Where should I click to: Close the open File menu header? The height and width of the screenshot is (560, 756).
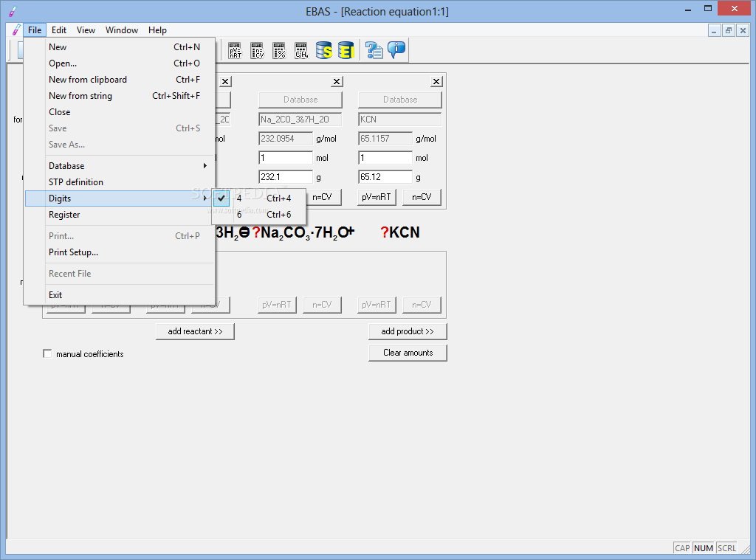click(x=35, y=30)
